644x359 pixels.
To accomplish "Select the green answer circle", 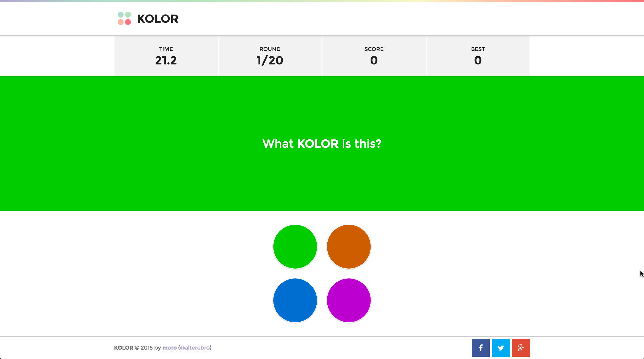I will (295, 246).
